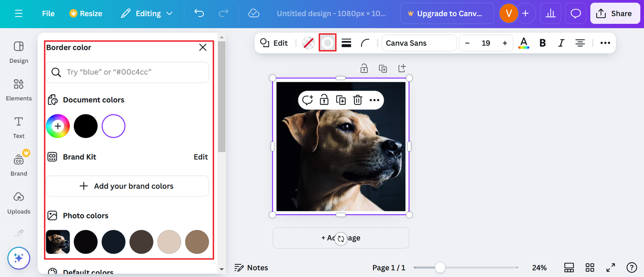This screenshot has height=277, width=644.
Task: Undo the last action
Action: click(199, 14)
